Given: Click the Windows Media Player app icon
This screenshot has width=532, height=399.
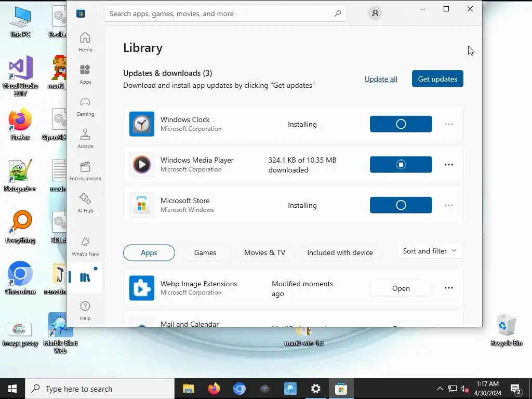Looking at the screenshot, I should [142, 165].
